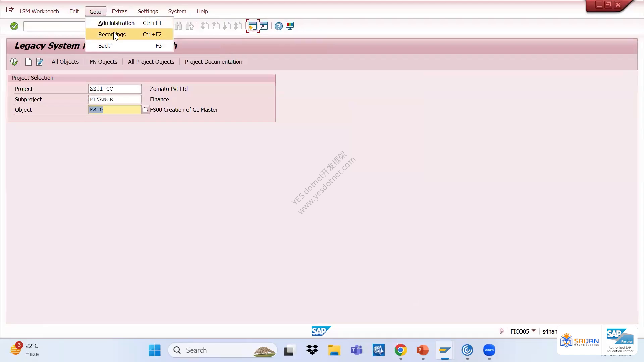Click the Change entry pencil icon
The height and width of the screenshot is (362, 644).
click(x=40, y=62)
